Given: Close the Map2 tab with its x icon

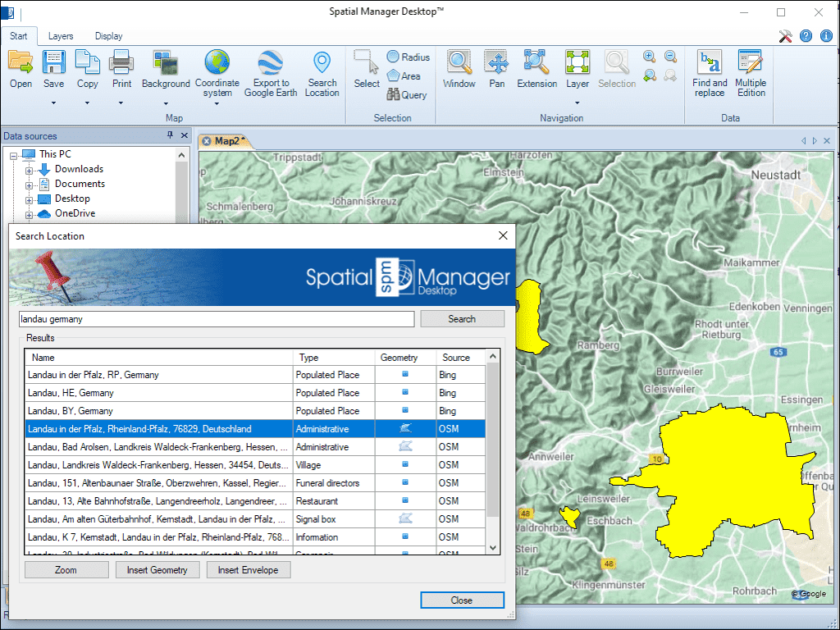Looking at the screenshot, I should click(x=206, y=141).
